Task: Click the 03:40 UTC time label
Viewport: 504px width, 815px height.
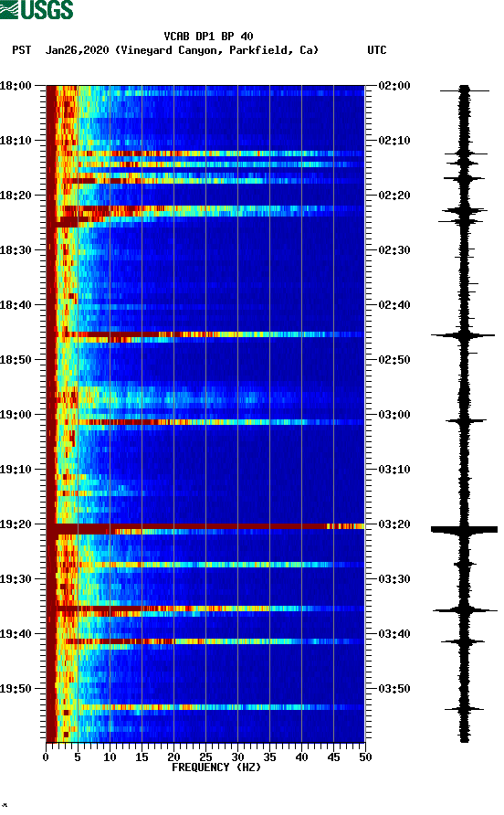Action: point(394,634)
